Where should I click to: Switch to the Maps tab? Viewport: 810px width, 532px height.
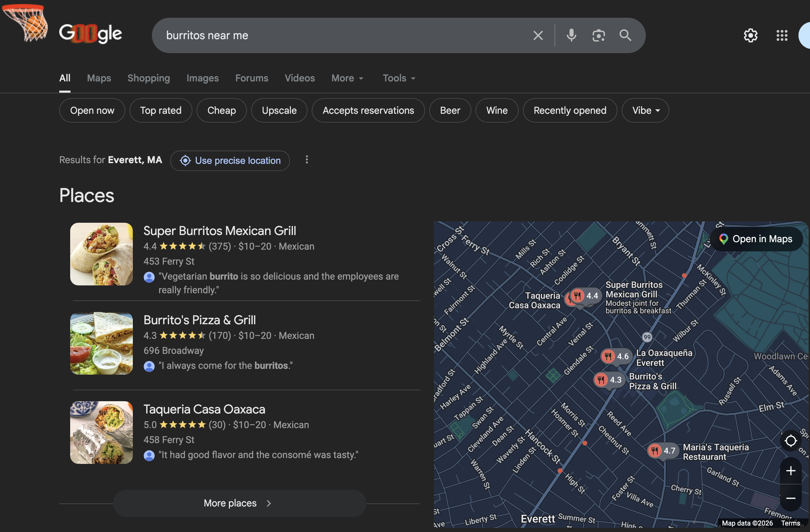[x=98, y=78]
